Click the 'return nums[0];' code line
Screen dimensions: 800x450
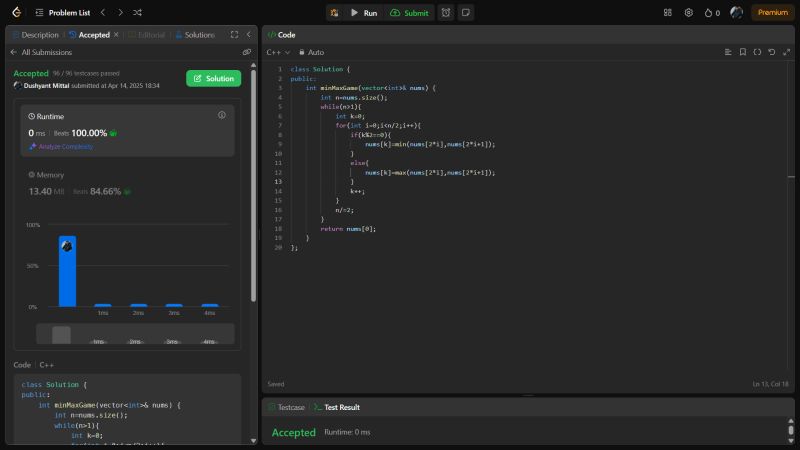(348, 229)
